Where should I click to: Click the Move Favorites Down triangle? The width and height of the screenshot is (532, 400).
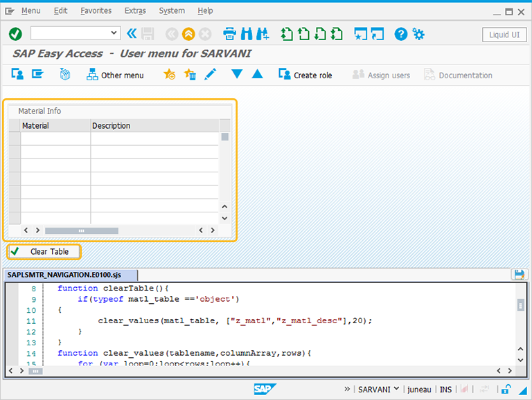[236, 73]
